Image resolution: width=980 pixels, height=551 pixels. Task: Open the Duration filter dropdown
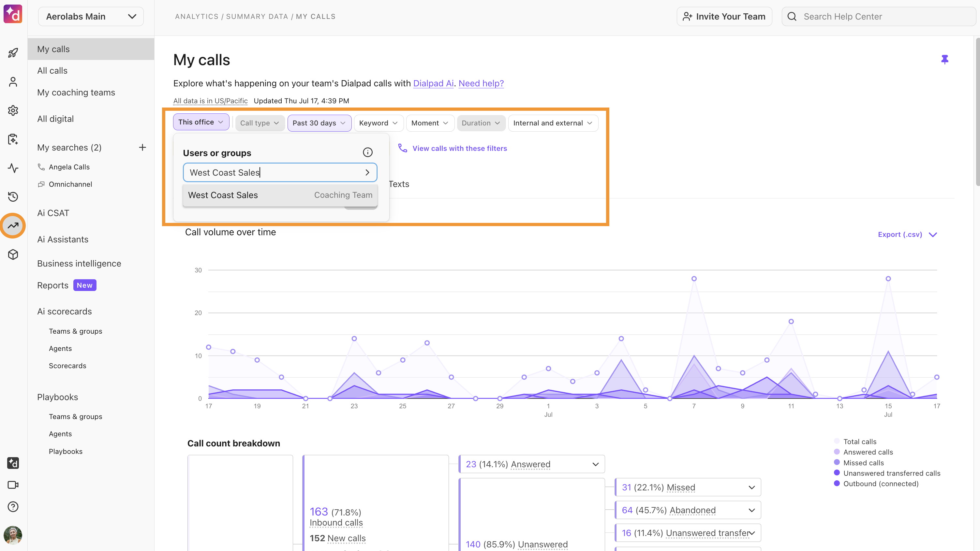tap(481, 123)
